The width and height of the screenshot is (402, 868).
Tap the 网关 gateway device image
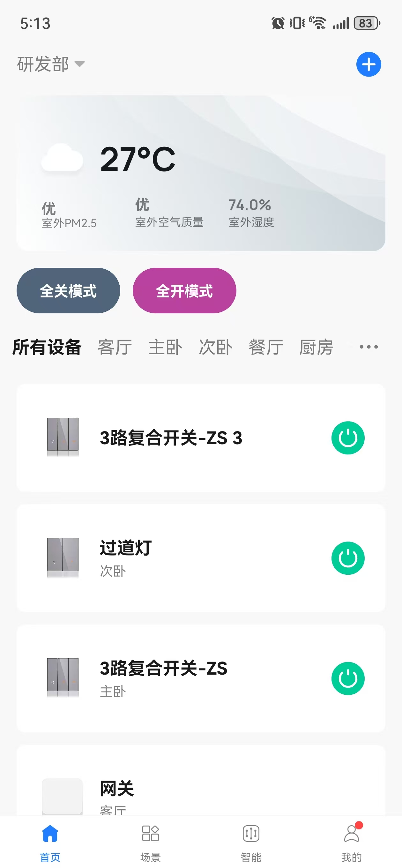tap(62, 796)
